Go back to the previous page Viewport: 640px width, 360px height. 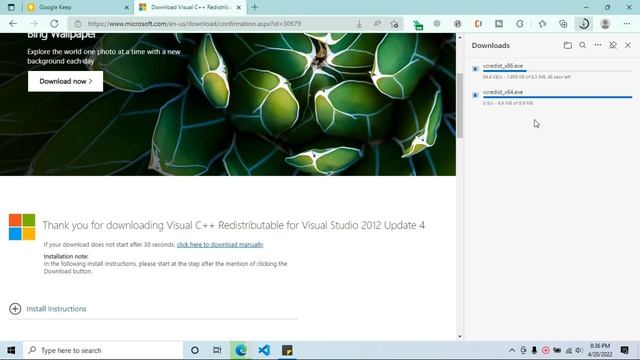[13, 24]
